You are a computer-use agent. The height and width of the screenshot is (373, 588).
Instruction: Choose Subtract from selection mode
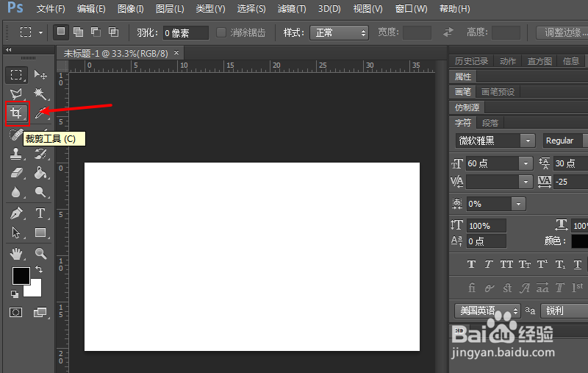pos(96,32)
